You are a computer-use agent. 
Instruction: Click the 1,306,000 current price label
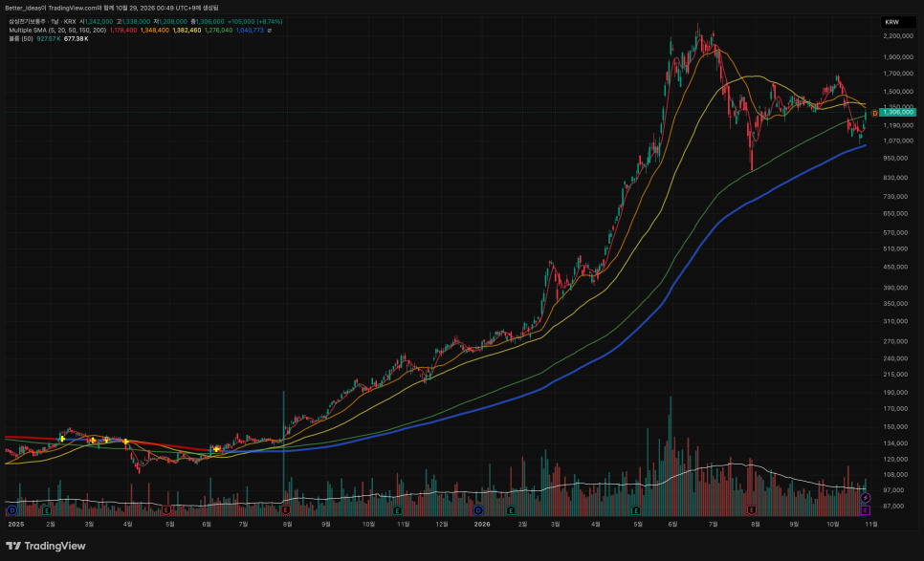pyautogui.click(x=898, y=112)
